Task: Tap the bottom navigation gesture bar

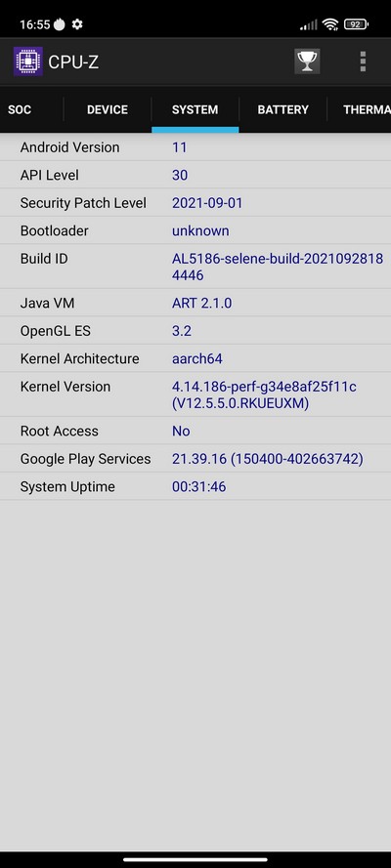Action: click(x=195, y=859)
